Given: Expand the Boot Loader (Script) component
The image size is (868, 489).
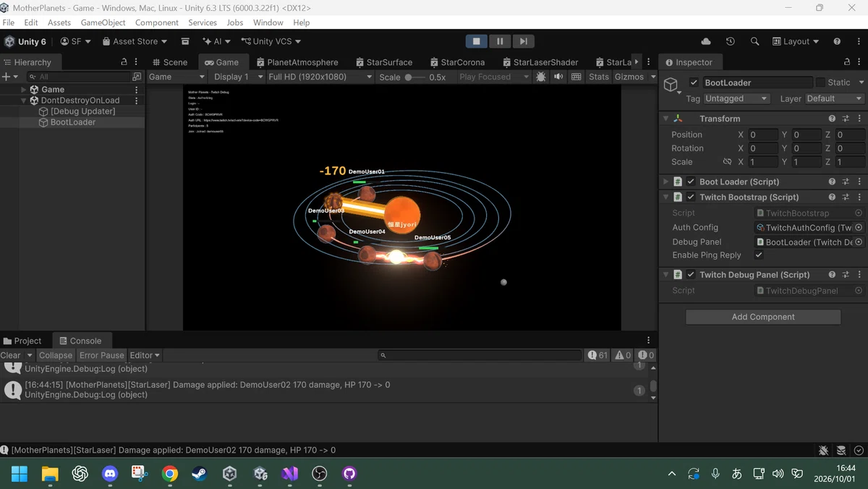Looking at the screenshot, I should 665,182.
